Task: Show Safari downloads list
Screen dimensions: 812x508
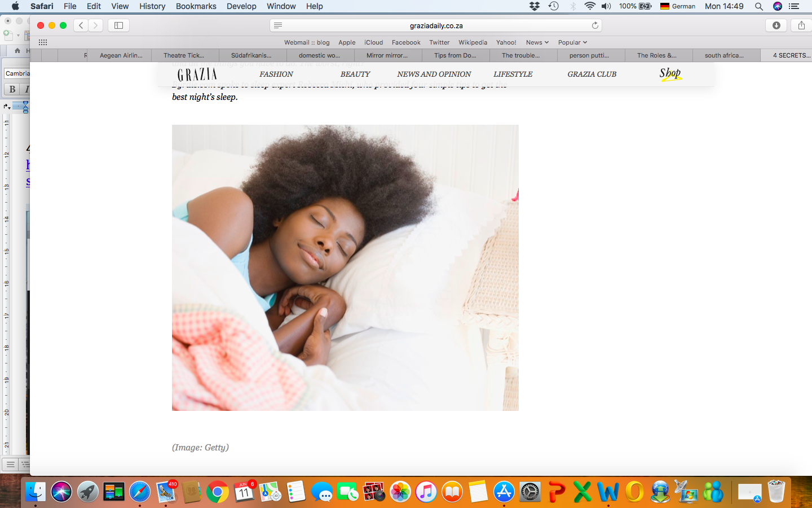Action: click(776, 25)
